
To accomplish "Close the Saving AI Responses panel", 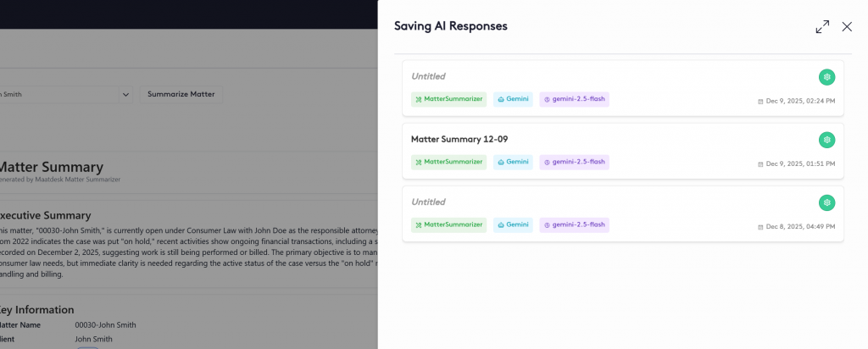I will pos(847,27).
